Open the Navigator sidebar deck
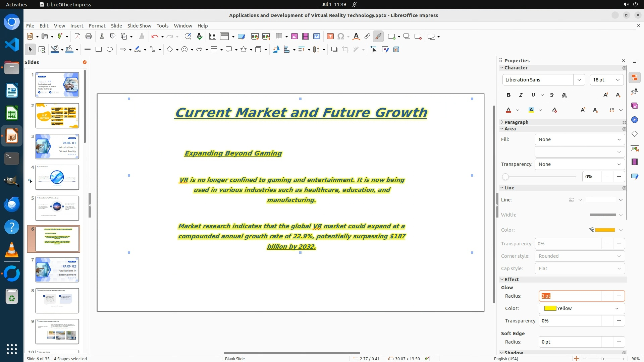The width and height of the screenshot is (644, 362). pyautogui.click(x=634, y=120)
